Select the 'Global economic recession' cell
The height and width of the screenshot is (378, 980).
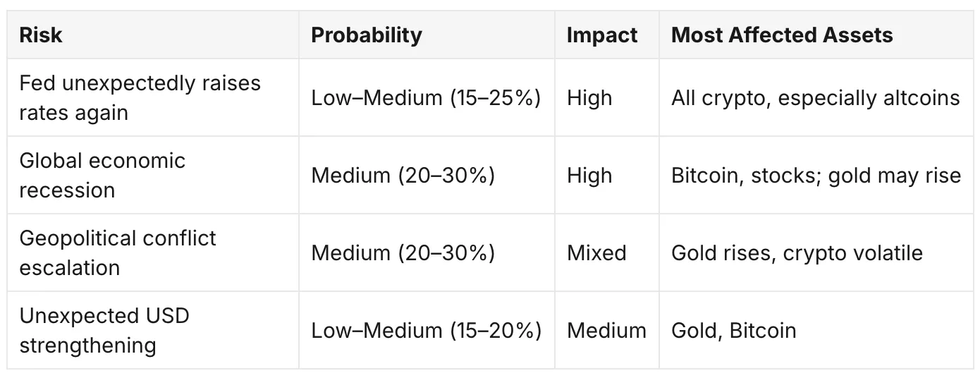(153, 175)
